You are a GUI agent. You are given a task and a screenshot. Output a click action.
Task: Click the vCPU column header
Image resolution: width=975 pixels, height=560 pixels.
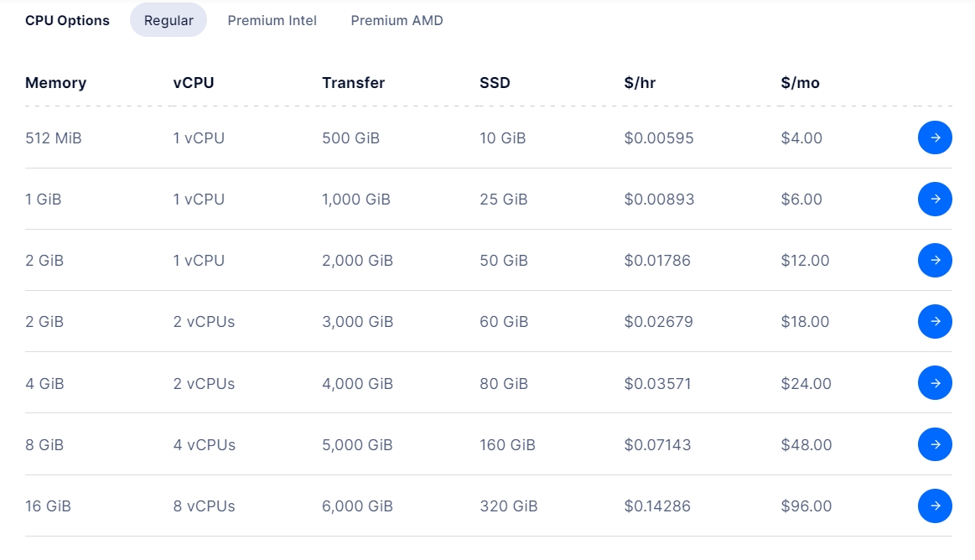click(194, 83)
